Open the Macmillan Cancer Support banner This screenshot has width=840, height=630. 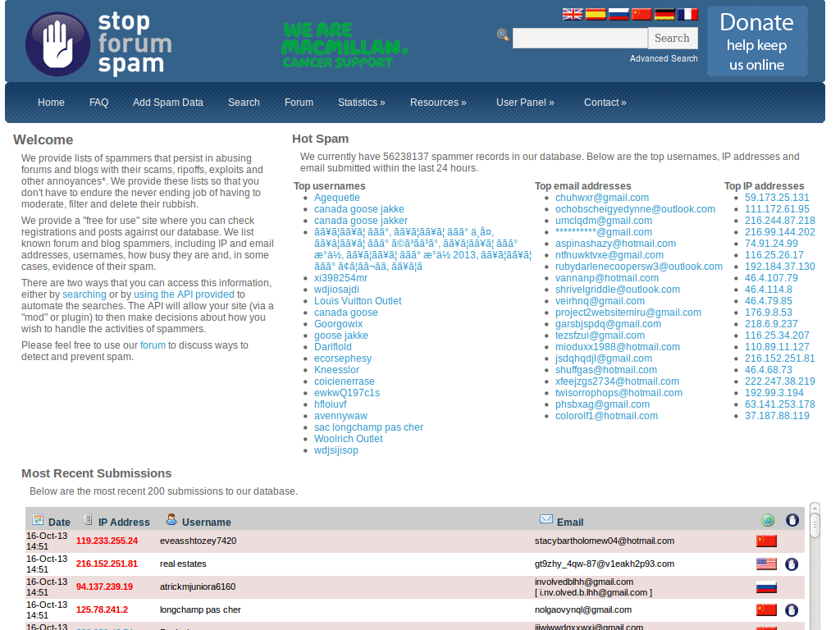click(345, 45)
